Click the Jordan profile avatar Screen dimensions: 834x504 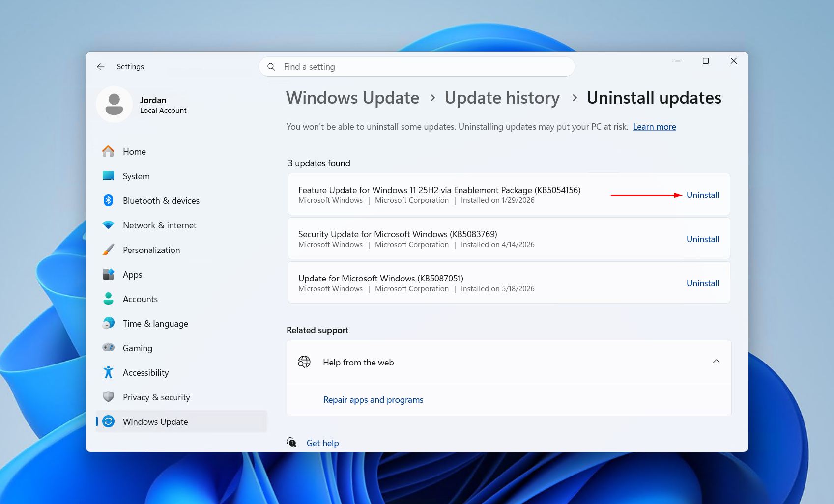point(114,105)
